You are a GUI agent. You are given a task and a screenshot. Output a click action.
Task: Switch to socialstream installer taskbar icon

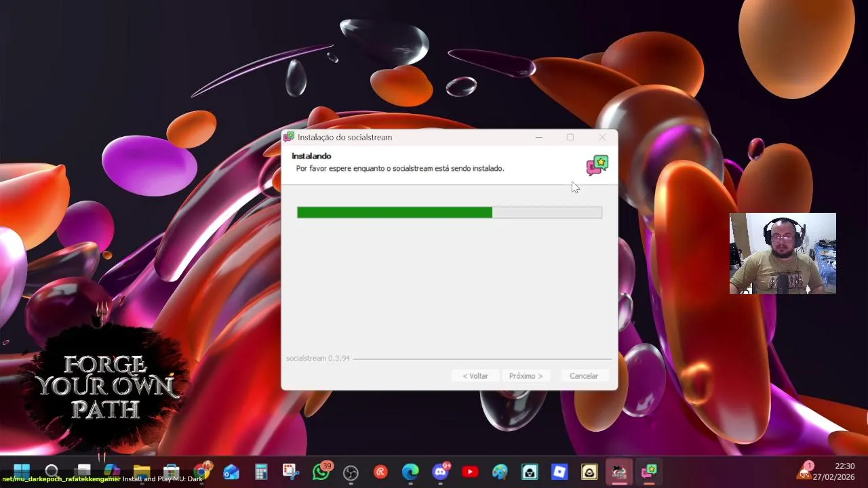649,472
